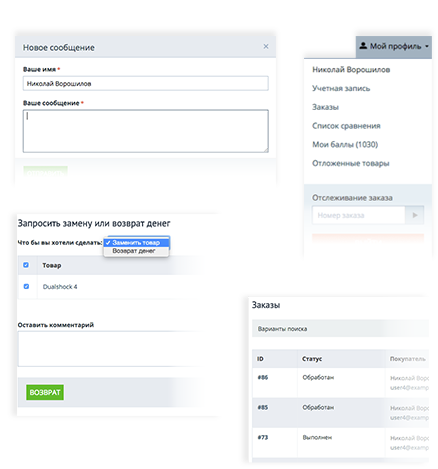Click into Номер заказа tracking field
Image resolution: width=438 pixels, height=469 pixels.
(358, 215)
